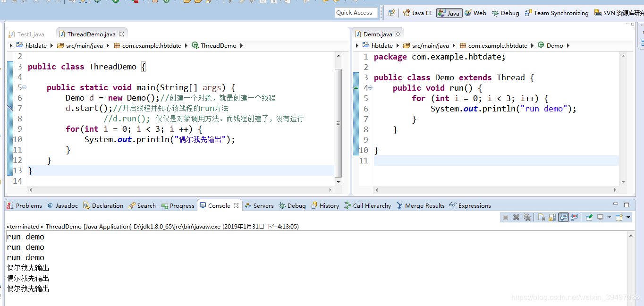
Task: Open the SVN repository perspective
Action: [619, 13]
